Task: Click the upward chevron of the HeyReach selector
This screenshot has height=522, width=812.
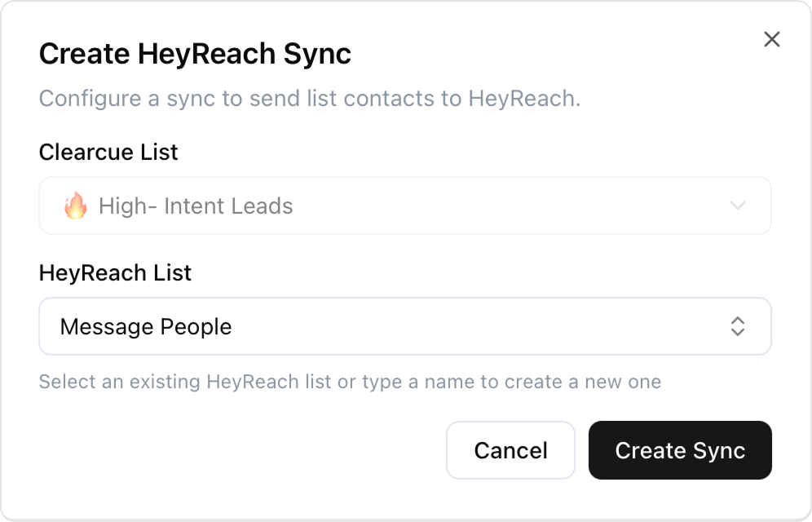Action: 737,321
